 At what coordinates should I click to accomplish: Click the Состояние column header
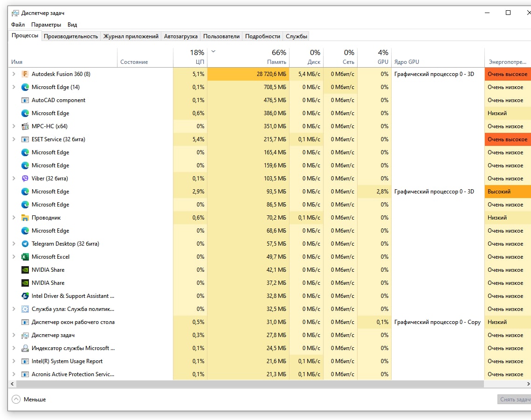[x=145, y=58]
